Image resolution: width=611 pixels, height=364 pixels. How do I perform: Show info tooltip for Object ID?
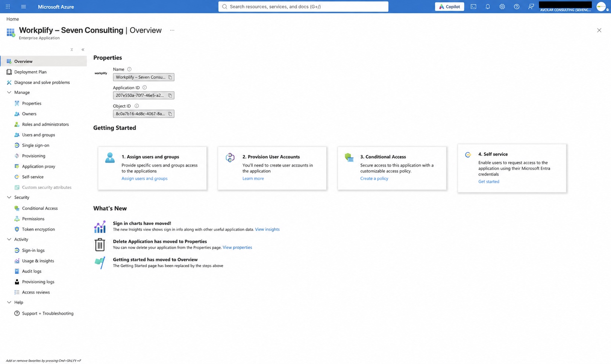tap(136, 106)
